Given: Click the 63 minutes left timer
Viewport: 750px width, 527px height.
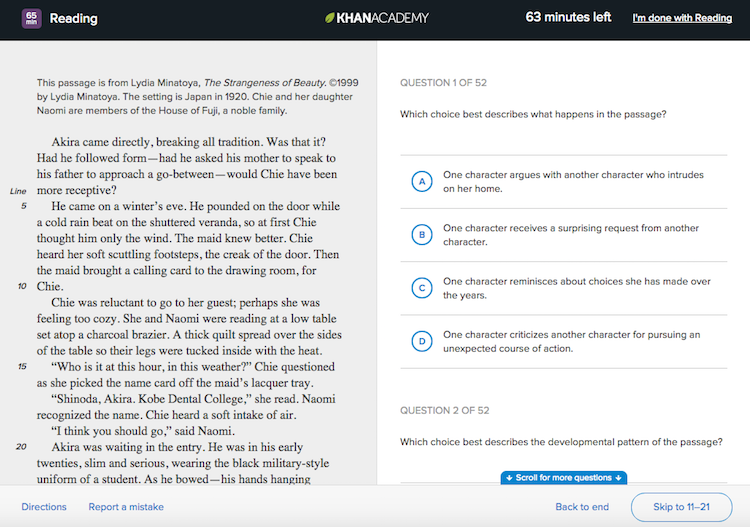Looking at the screenshot, I should pos(568,18).
